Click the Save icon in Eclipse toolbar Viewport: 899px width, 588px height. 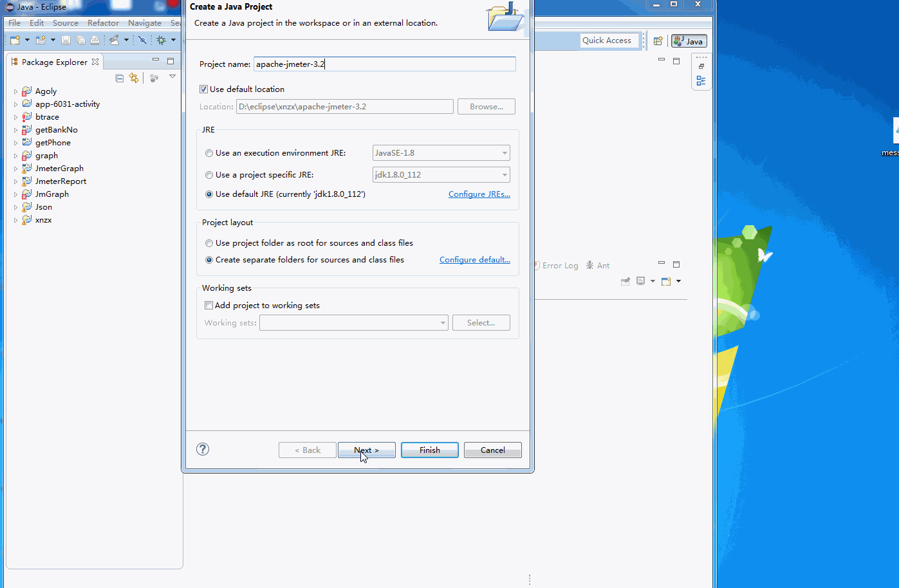coord(66,40)
